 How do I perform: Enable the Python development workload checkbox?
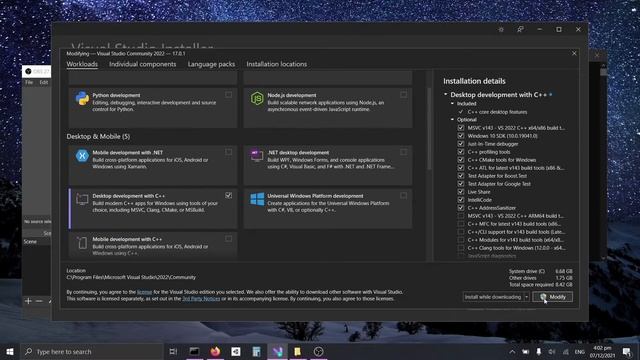click(x=229, y=95)
